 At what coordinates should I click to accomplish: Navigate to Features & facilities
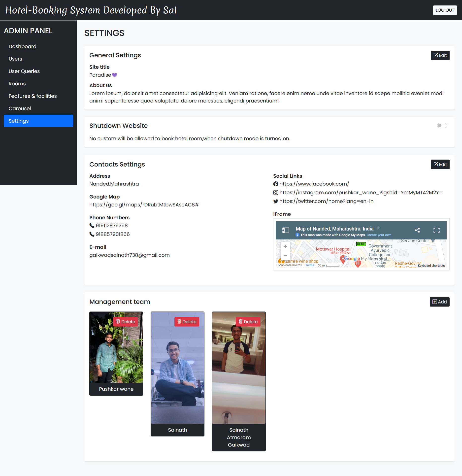pyautogui.click(x=33, y=96)
